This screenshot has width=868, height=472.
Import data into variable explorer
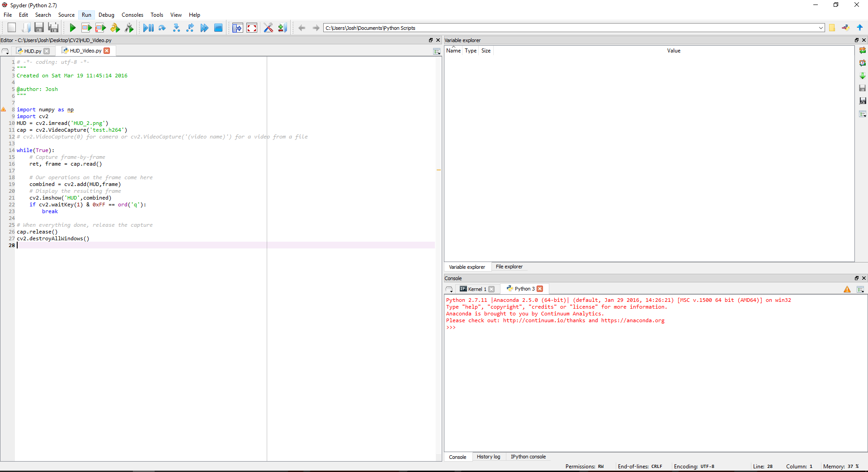pyautogui.click(x=863, y=76)
